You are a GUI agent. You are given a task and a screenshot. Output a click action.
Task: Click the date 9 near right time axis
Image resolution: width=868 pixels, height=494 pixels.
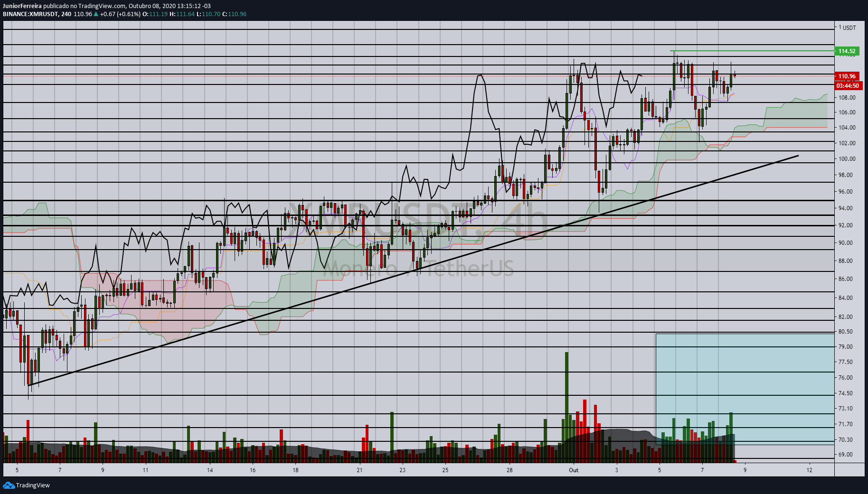tap(745, 470)
